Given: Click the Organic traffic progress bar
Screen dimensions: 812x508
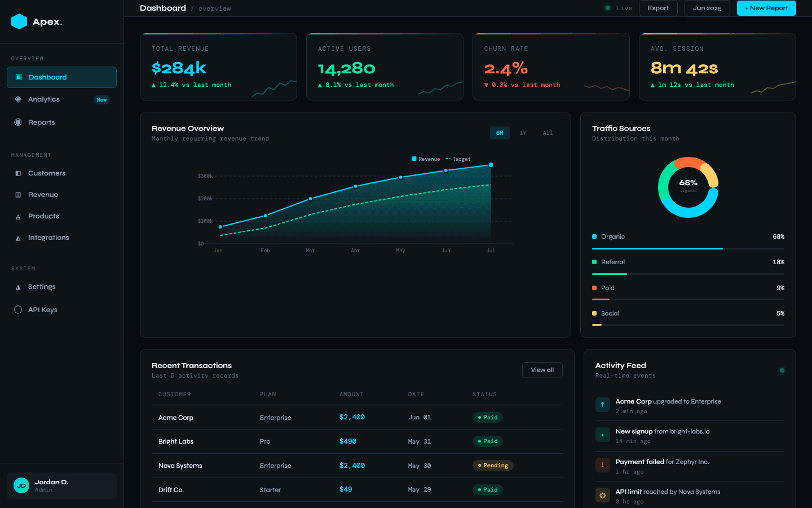Looking at the screenshot, I should 688,248.
